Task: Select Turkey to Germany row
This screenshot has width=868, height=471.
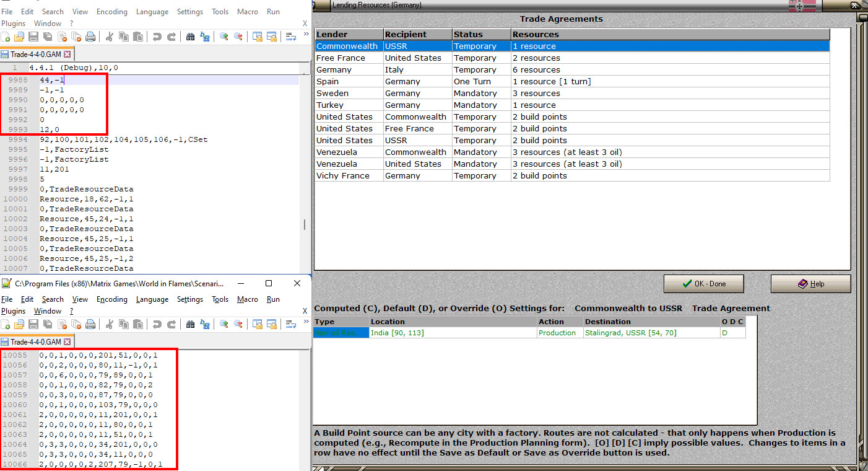Action: [572, 105]
